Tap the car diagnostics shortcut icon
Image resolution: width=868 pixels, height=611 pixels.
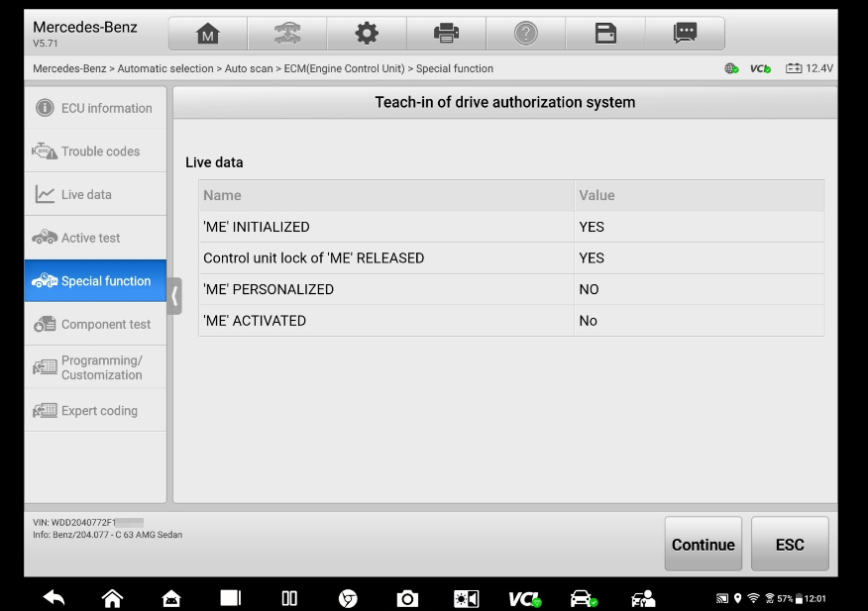tap(584, 598)
